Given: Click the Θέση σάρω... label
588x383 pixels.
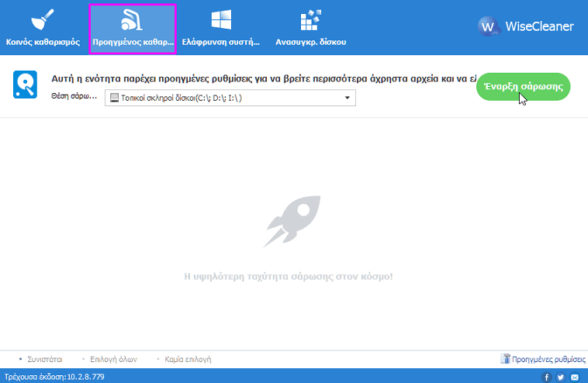Looking at the screenshot, I should (74, 96).
